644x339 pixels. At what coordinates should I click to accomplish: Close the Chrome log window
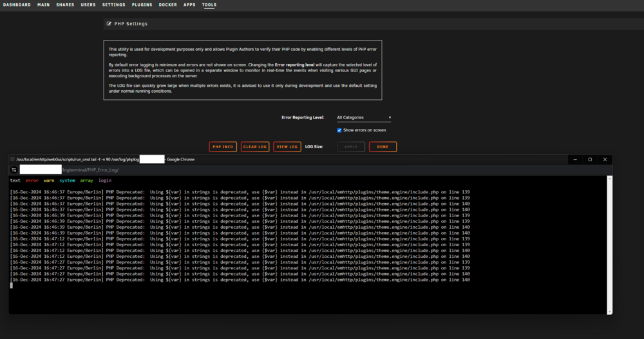605,159
